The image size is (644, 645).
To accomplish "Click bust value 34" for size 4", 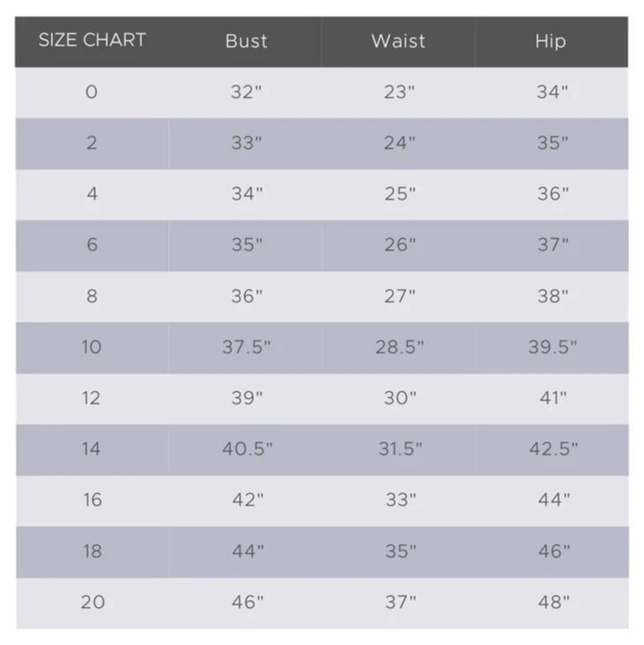I will 247,194.
